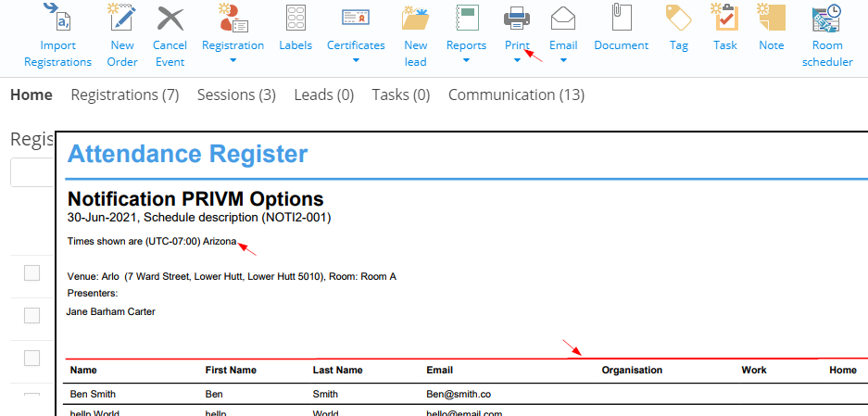Click the Organisation column header

point(632,370)
